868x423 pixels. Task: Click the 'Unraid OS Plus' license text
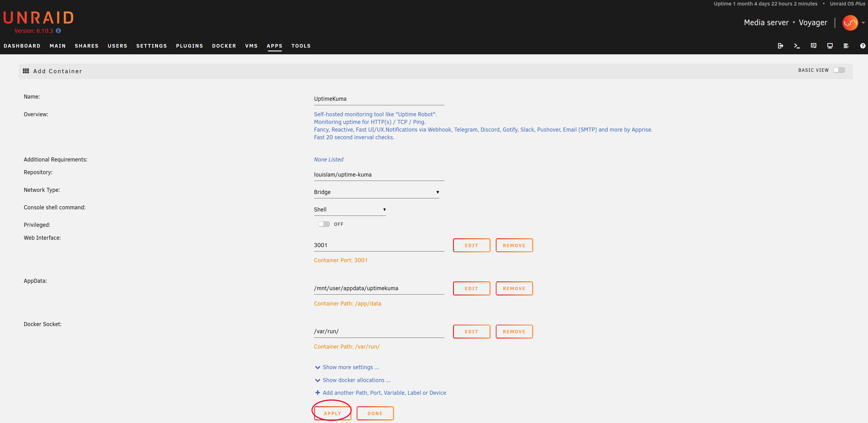coord(847,4)
